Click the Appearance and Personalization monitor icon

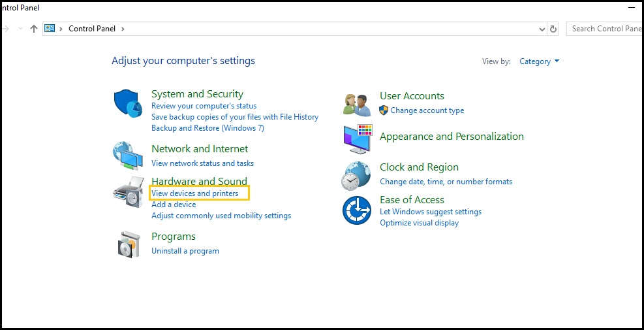pyautogui.click(x=357, y=138)
